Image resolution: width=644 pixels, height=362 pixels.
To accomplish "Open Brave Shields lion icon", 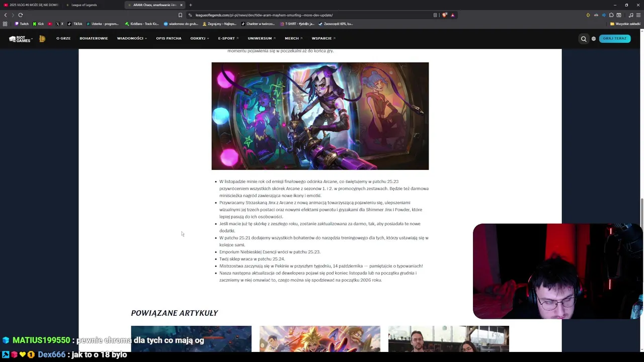I will (445, 15).
